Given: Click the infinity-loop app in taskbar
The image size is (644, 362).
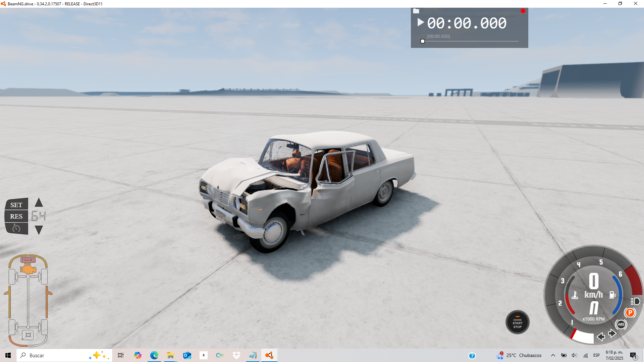Looking at the screenshot, I should (x=220, y=355).
